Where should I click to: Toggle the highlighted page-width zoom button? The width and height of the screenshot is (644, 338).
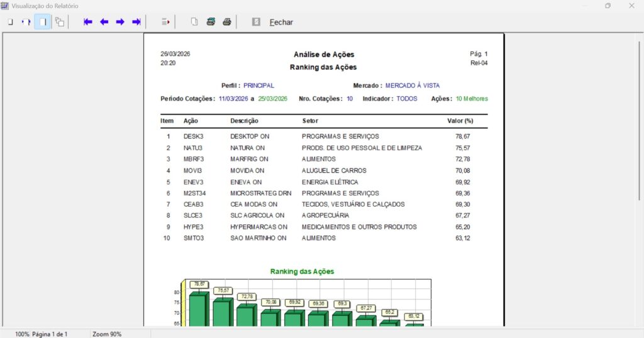tap(43, 22)
